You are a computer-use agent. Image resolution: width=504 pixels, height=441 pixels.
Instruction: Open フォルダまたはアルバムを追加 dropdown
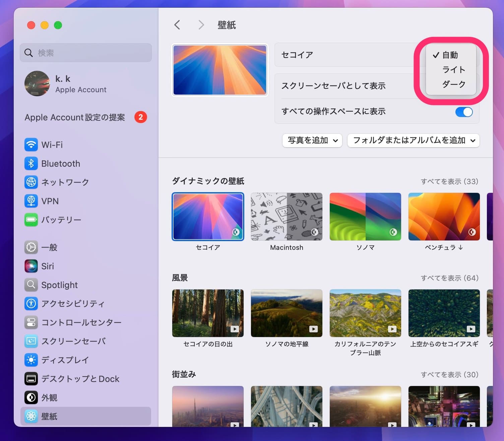pos(414,141)
